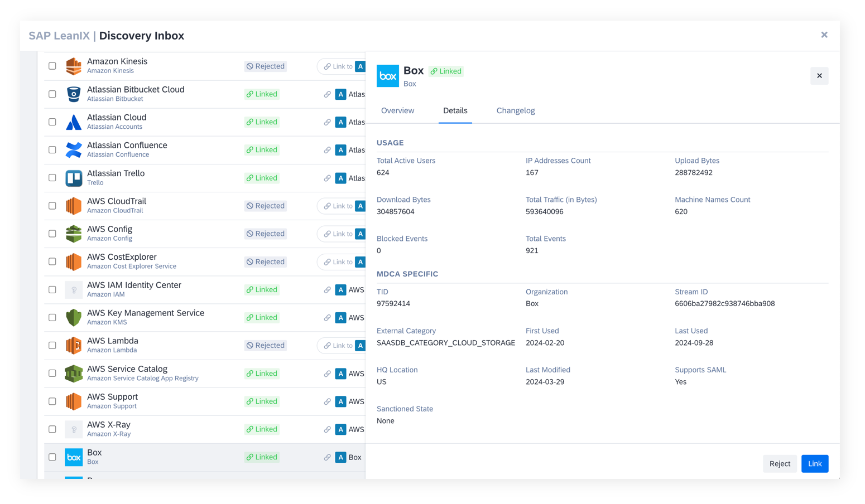Click the Amazon Kinesis service icon
Viewport: 865px width, 504px height.
[x=74, y=66]
